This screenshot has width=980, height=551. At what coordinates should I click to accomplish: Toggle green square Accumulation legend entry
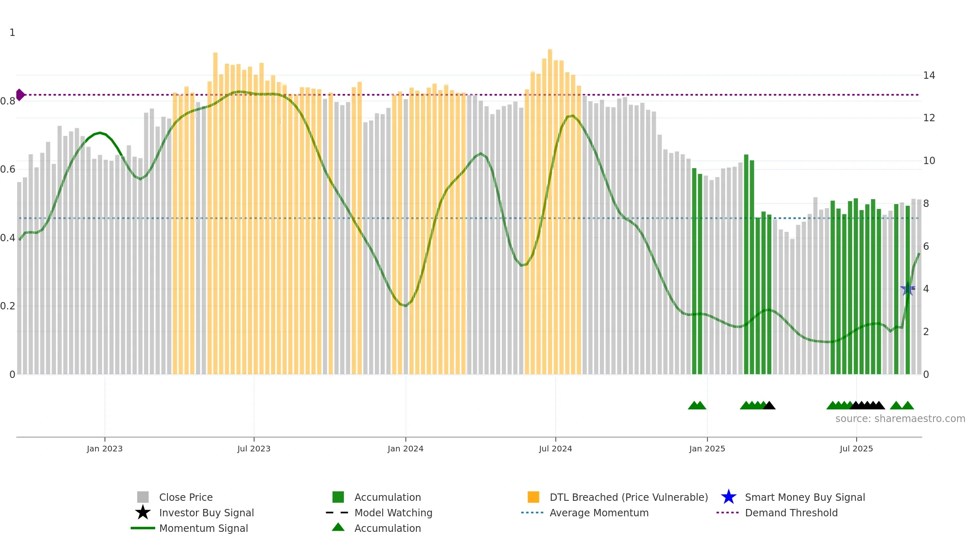coord(338,497)
